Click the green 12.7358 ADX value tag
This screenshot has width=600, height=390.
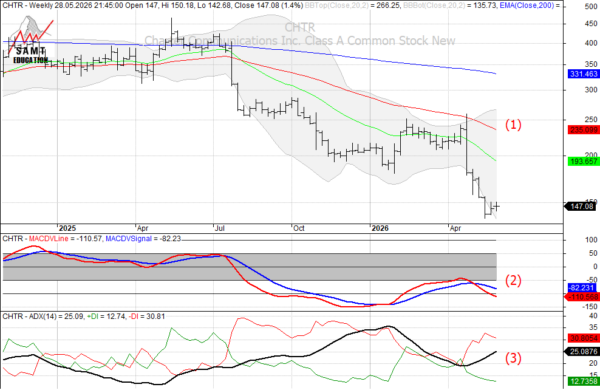(583, 381)
